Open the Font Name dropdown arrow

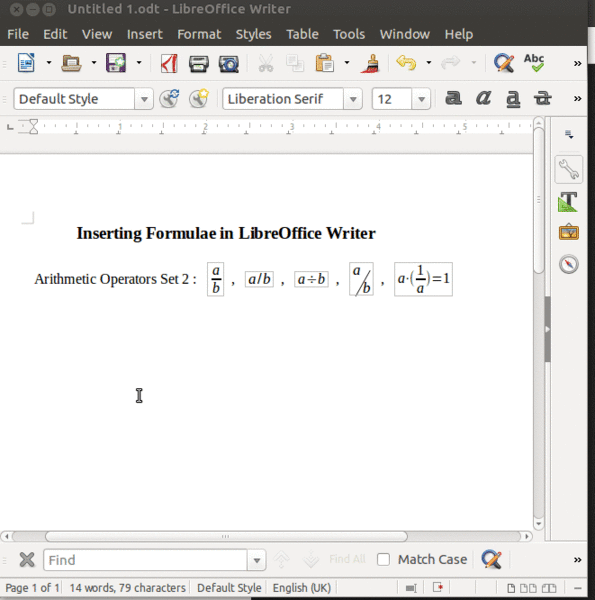click(x=353, y=99)
